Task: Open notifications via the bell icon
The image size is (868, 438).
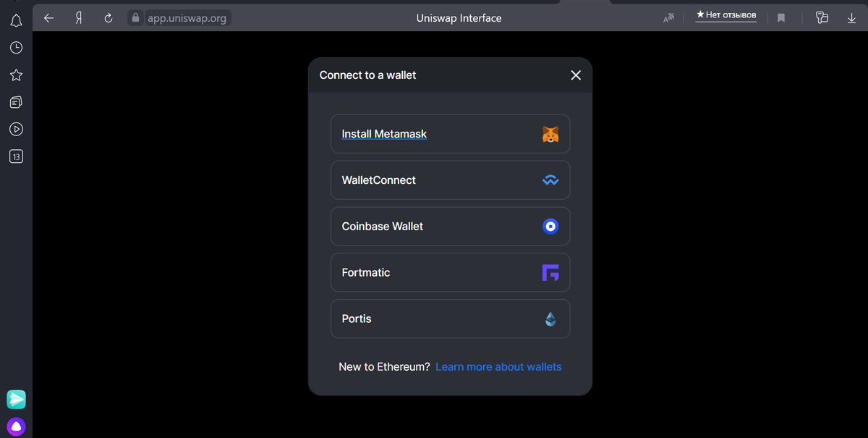Action: click(x=16, y=20)
